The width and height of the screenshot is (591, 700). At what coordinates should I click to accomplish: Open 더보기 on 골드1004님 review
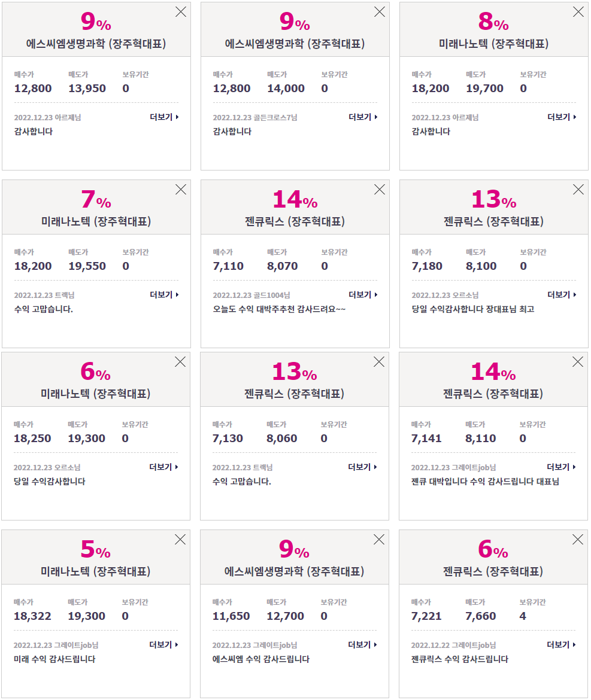(x=363, y=294)
